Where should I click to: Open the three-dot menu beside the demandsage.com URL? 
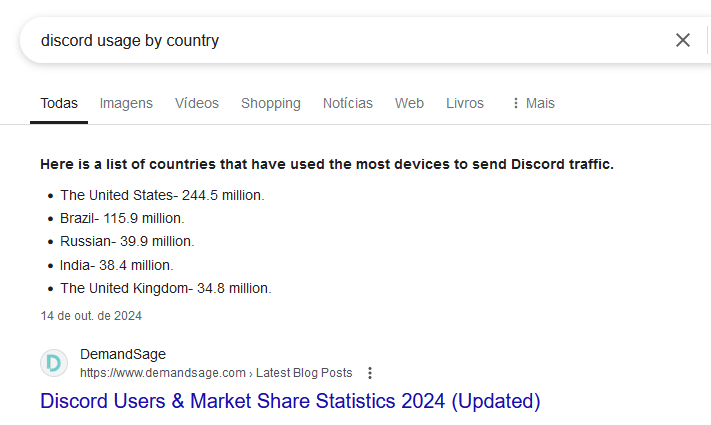point(370,373)
